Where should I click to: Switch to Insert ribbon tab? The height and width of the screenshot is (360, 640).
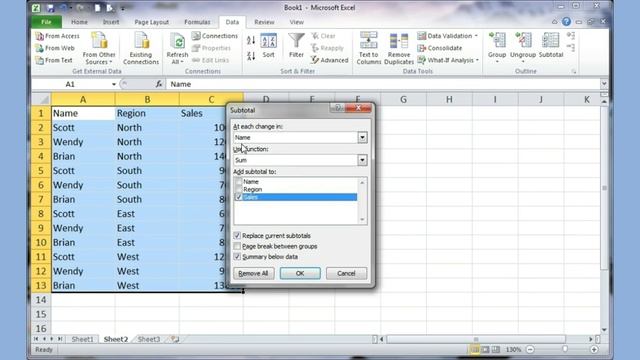tap(111, 22)
